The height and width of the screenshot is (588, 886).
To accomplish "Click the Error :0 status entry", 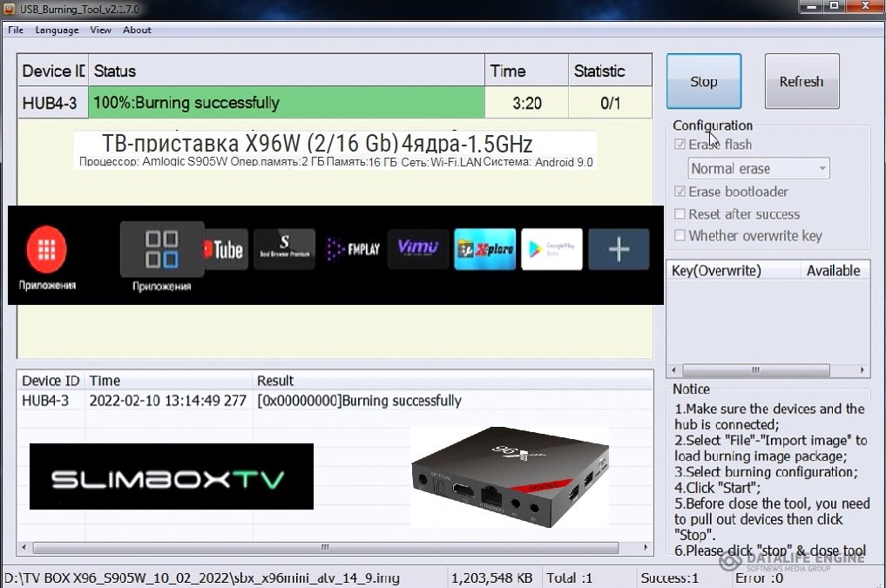I will [759, 578].
